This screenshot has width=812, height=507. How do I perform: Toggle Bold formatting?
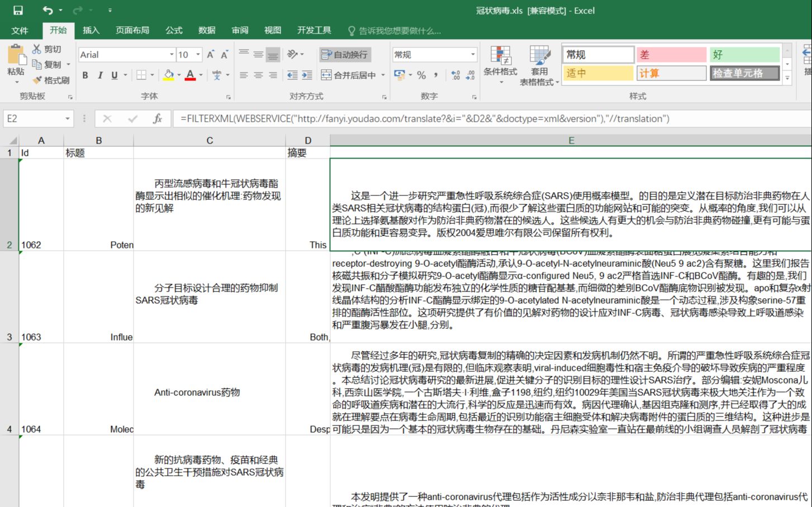[85, 75]
